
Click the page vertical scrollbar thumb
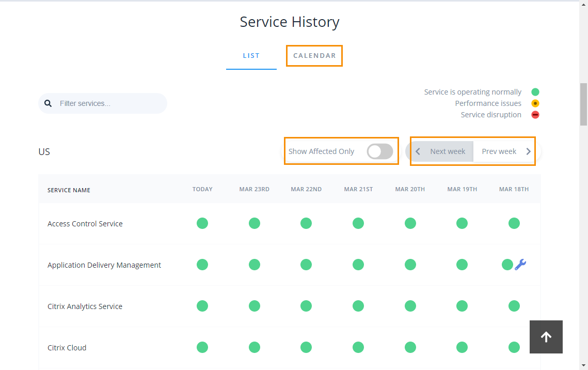(583, 104)
